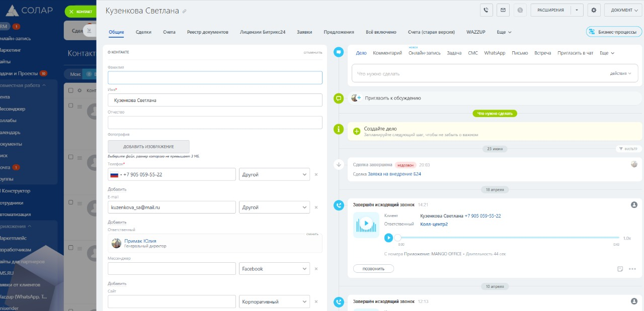Select the Комментарий activity tab
Viewport: 644px width, 311px height.
387,53
